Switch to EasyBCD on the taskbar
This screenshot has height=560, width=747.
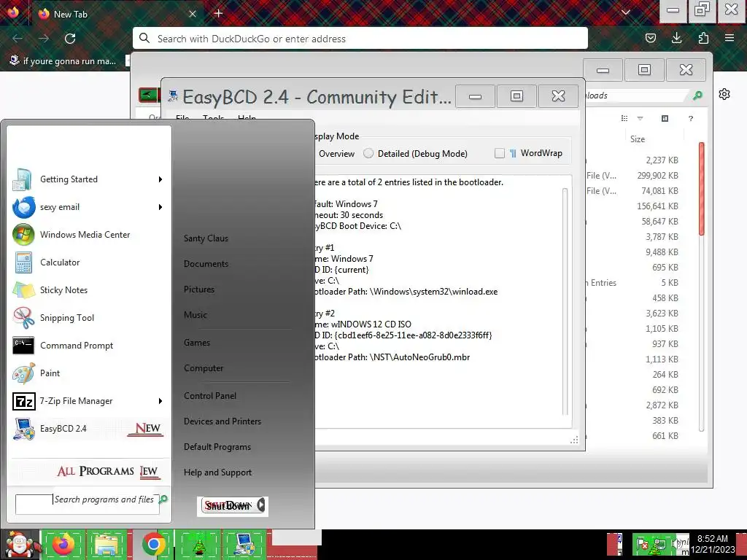[x=244, y=545]
